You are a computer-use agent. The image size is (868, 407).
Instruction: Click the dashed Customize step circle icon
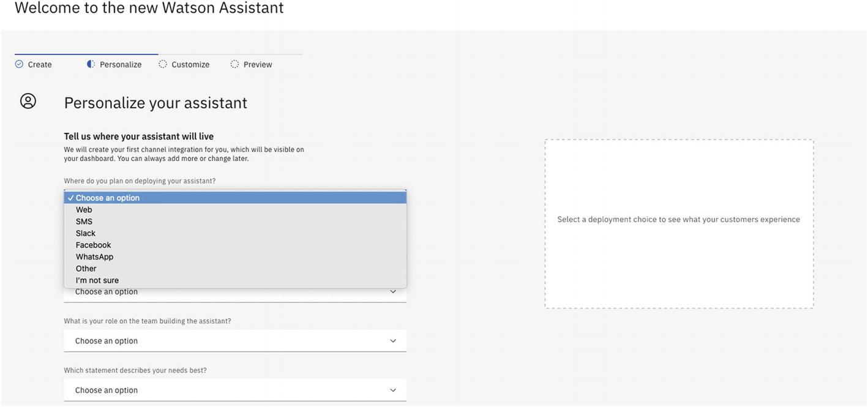163,64
